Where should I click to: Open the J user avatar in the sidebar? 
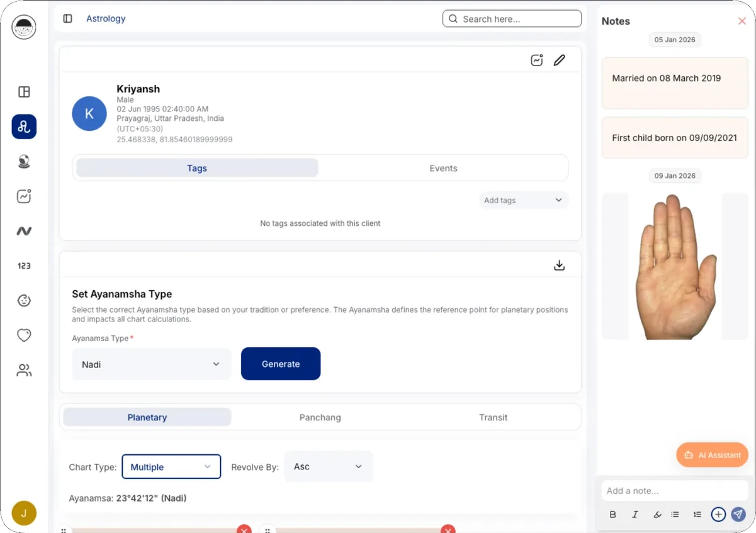[24, 513]
